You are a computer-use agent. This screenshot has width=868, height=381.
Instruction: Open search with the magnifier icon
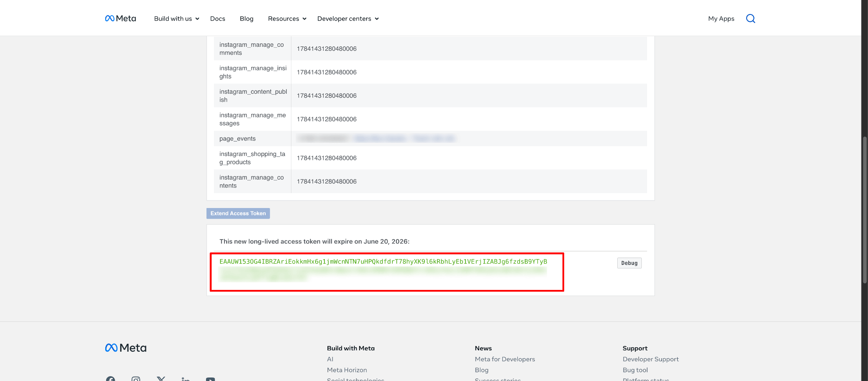[751, 18]
